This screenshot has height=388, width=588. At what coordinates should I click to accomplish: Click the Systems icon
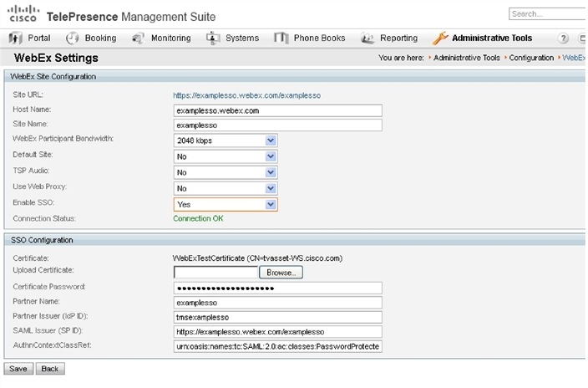click(213, 38)
